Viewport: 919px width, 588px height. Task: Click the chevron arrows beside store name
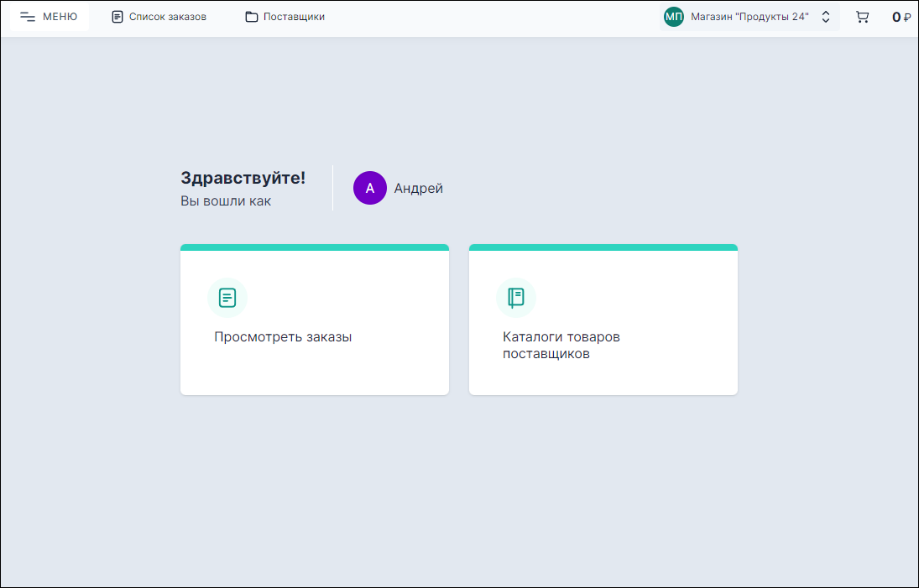[x=825, y=16]
